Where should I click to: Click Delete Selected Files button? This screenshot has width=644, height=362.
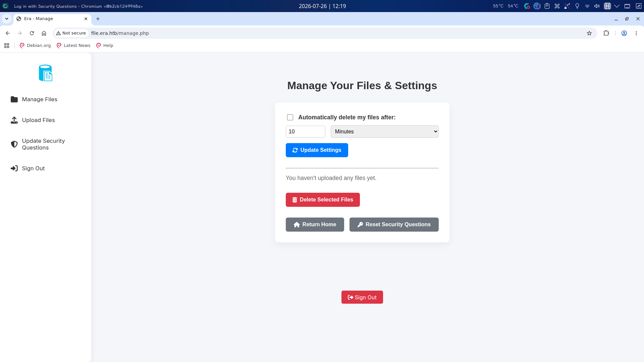click(x=323, y=200)
